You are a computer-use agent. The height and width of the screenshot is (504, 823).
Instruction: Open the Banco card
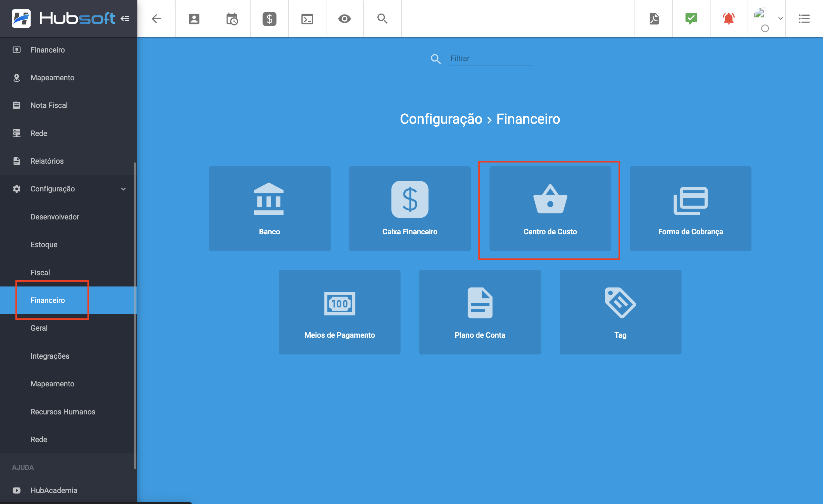coord(269,209)
